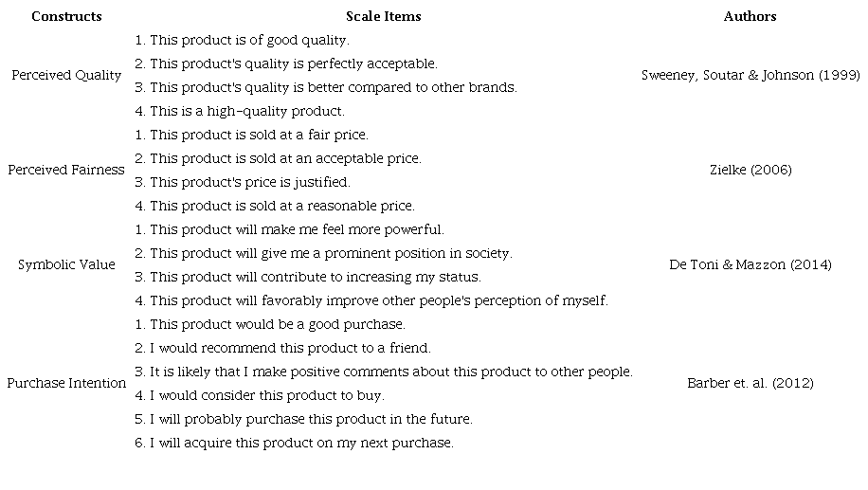
Task: Click item "This product's price is justified"
Action: click(x=242, y=182)
